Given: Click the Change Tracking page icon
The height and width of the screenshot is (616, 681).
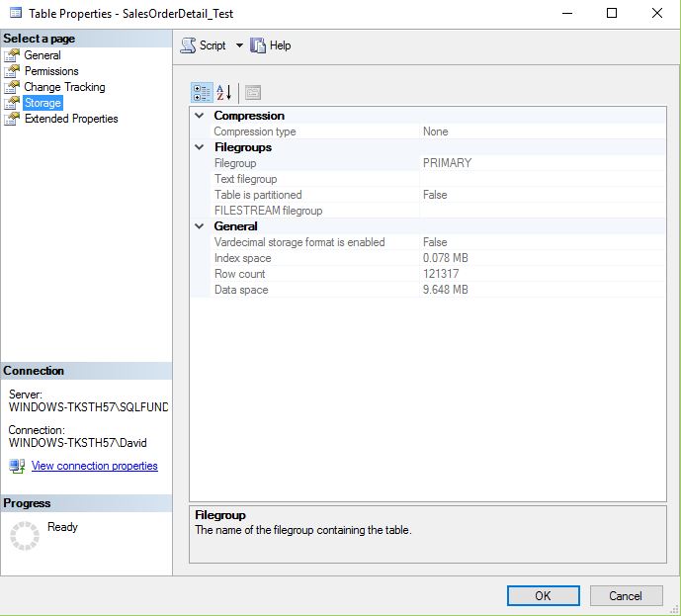Looking at the screenshot, I should [x=12, y=87].
